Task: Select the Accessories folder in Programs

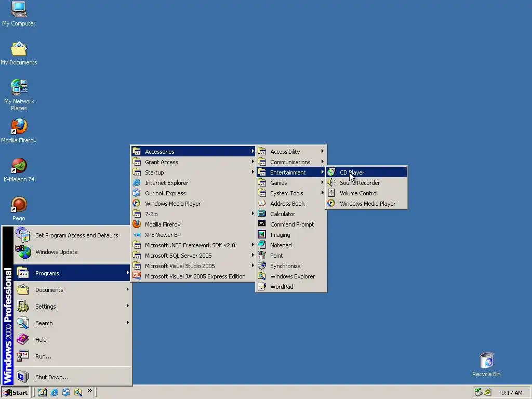Action: pos(193,151)
